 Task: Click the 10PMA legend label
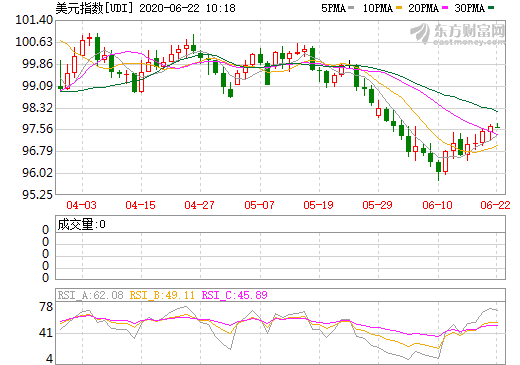[x=378, y=8]
